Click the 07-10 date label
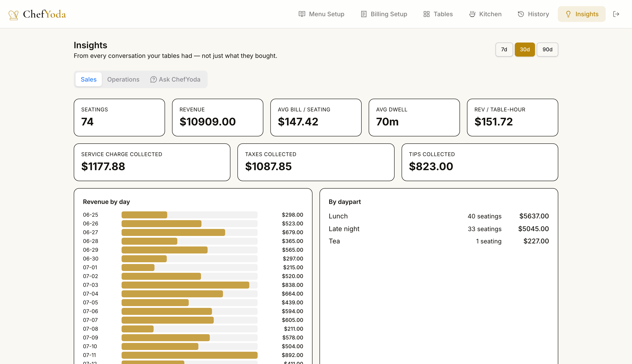 [90, 346]
